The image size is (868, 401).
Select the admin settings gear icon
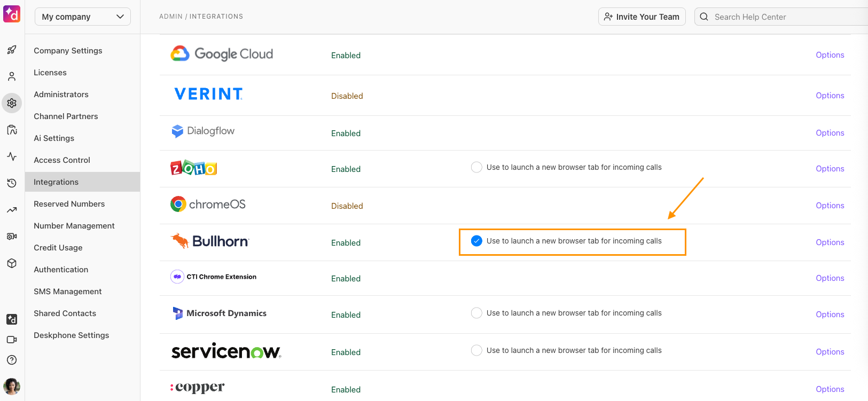pyautogui.click(x=12, y=103)
